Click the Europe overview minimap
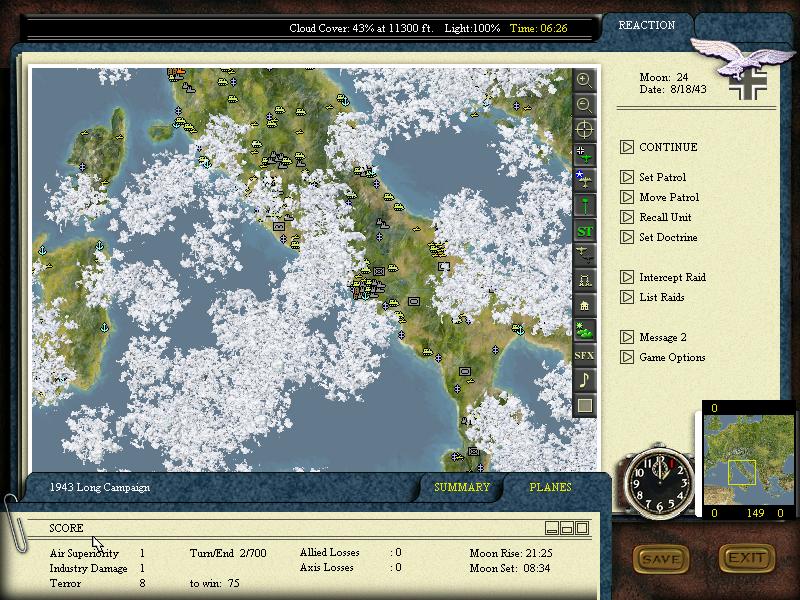Screen dimensions: 800x600 (748, 460)
